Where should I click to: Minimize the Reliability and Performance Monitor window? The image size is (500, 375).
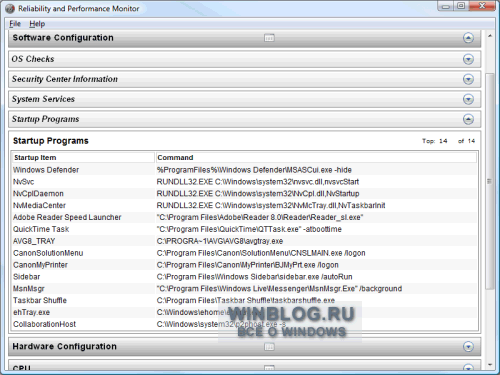[446, 6]
